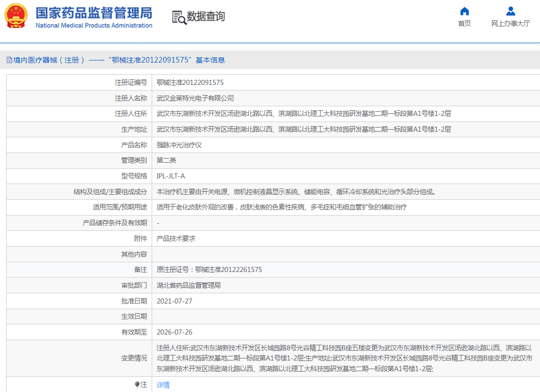Open the 网上办事大厅 person icon
Screen dimensions: 540x392
pyautogui.click(x=510, y=11)
